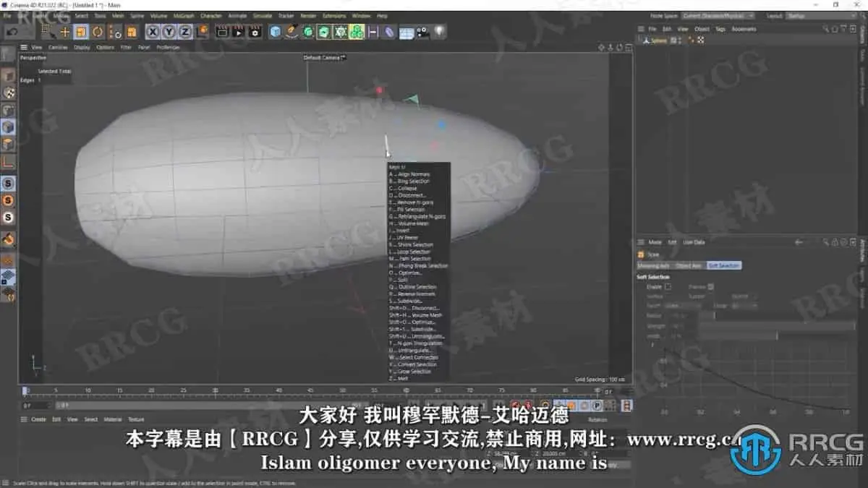Click the first S snap icon

click(x=9, y=184)
